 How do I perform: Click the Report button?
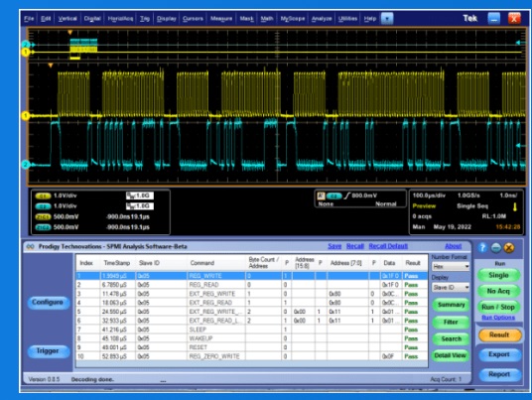[499, 374]
